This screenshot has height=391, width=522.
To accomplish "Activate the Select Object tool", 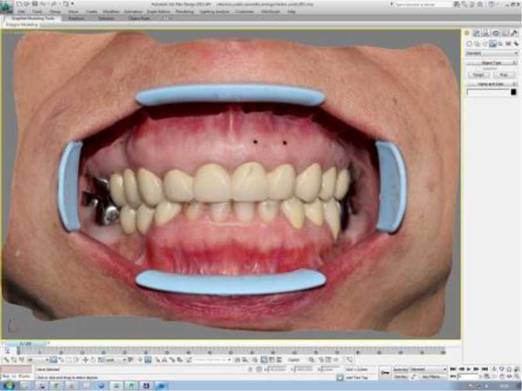I will click(x=53, y=360).
